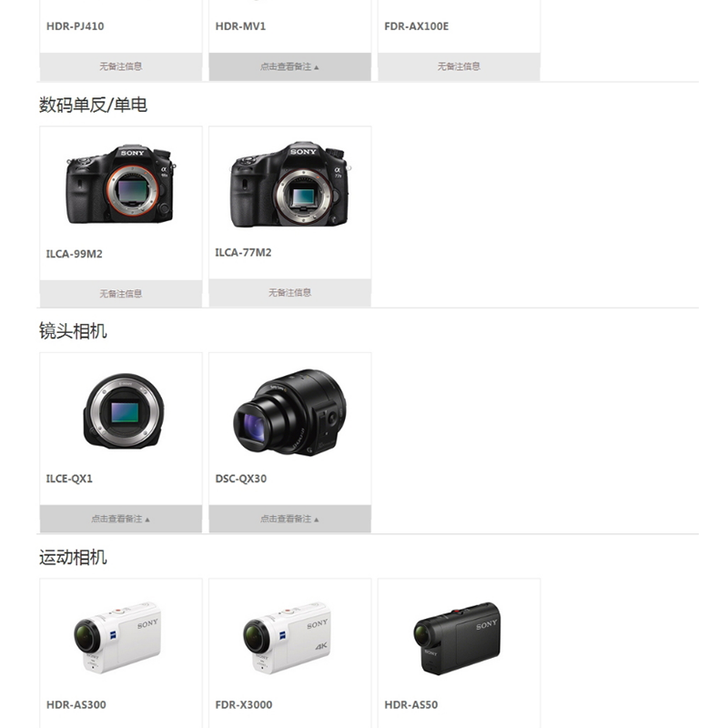The height and width of the screenshot is (728, 728).
Task: Select the 数码单反/单电 section heading
Action: (93, 105)
